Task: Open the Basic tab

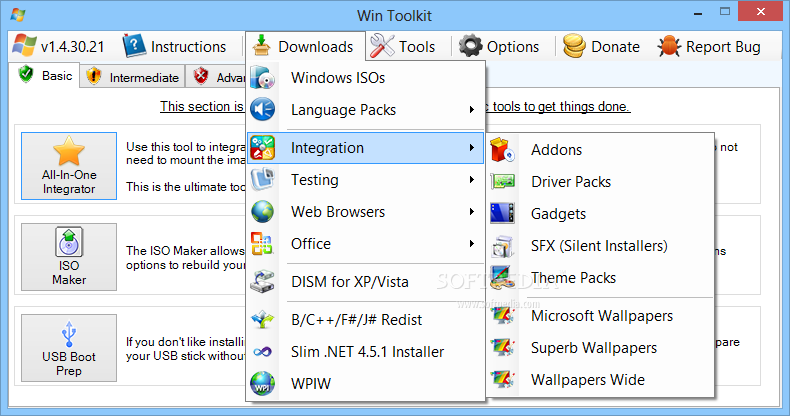Action: [x=44, y=76]
